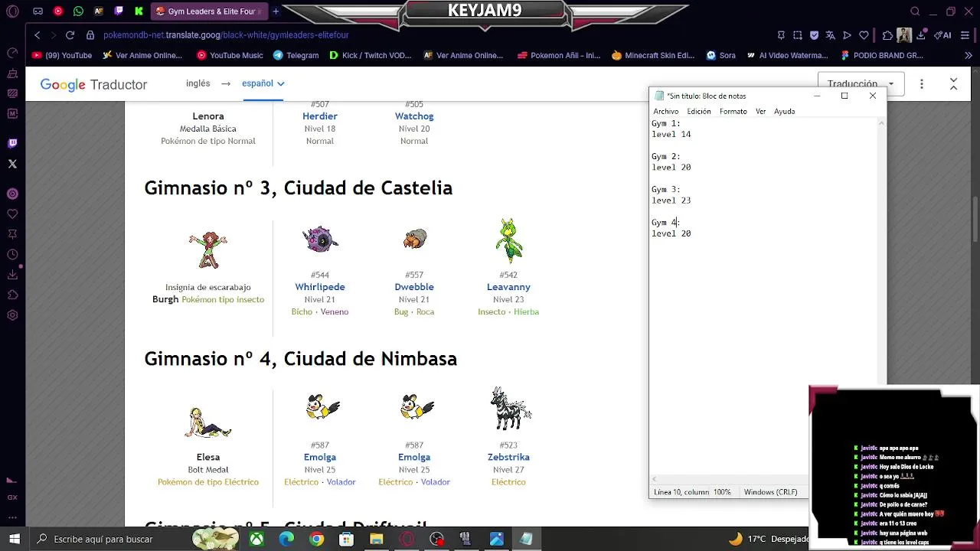Open the downloads icon in toolbar
The width and height of the screenshot is (980, 551).
coord(922,35)
